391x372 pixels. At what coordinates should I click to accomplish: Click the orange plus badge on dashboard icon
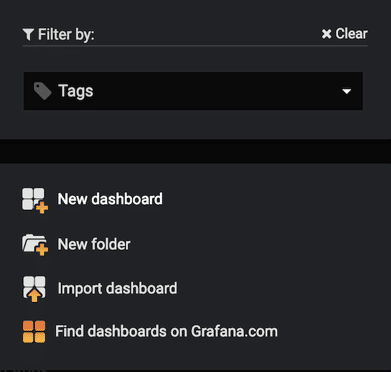coord(42,207)
